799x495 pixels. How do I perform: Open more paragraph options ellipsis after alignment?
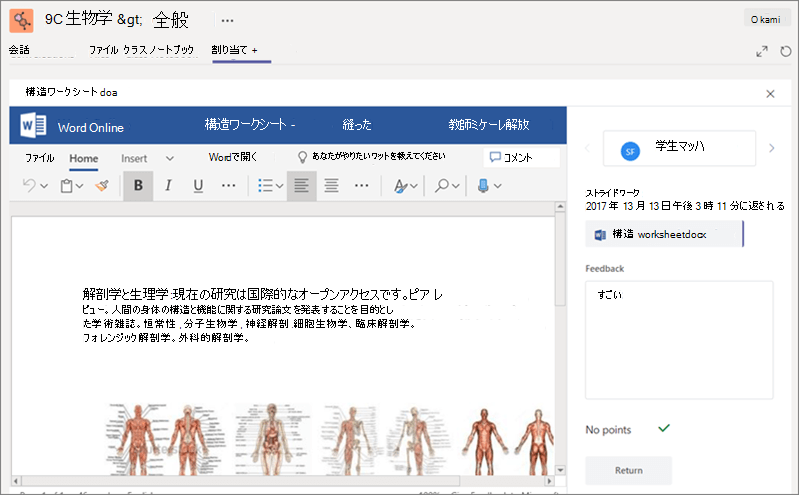pyautogui.click(x=361, y=186)
